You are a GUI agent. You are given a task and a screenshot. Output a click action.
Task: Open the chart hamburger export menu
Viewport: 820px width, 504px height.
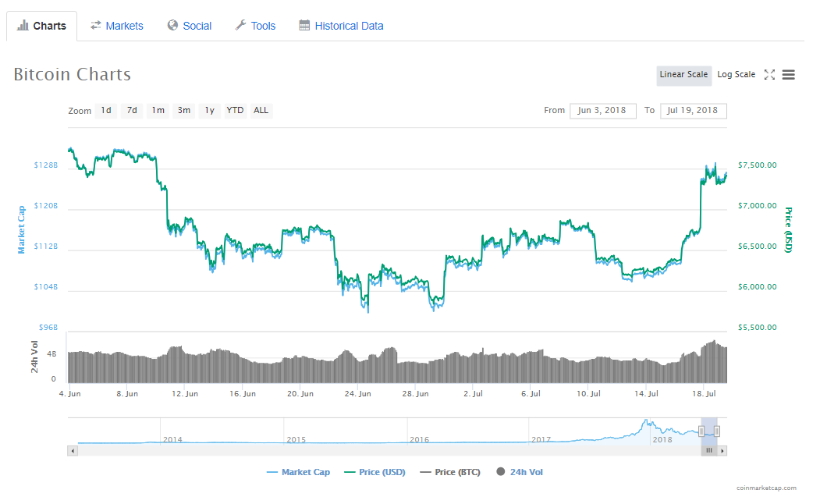pyautogui.click(x=788, y=74)
